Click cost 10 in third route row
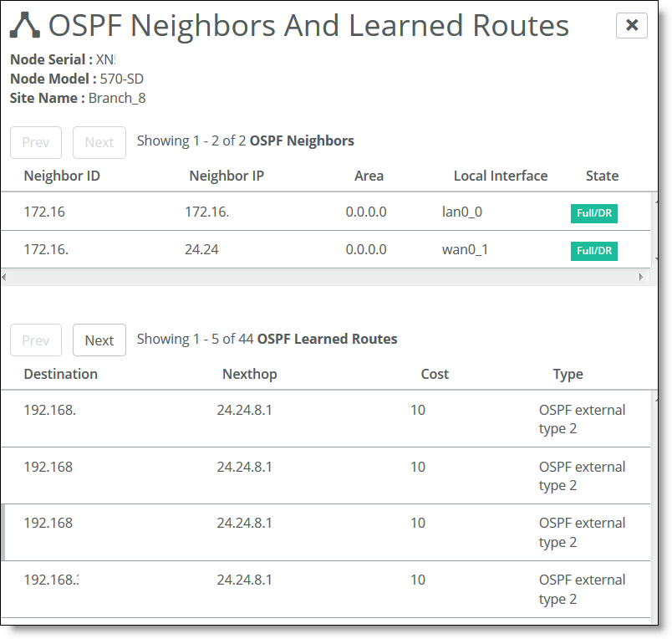This screenshot has width=672, height=639. click(418, 524)
